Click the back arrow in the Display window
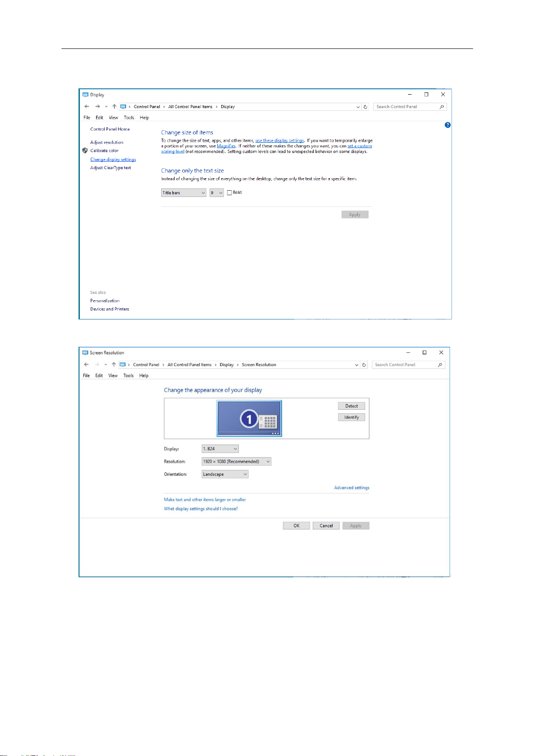This screenshot has width=535, height=756. (x=87, y=107)
